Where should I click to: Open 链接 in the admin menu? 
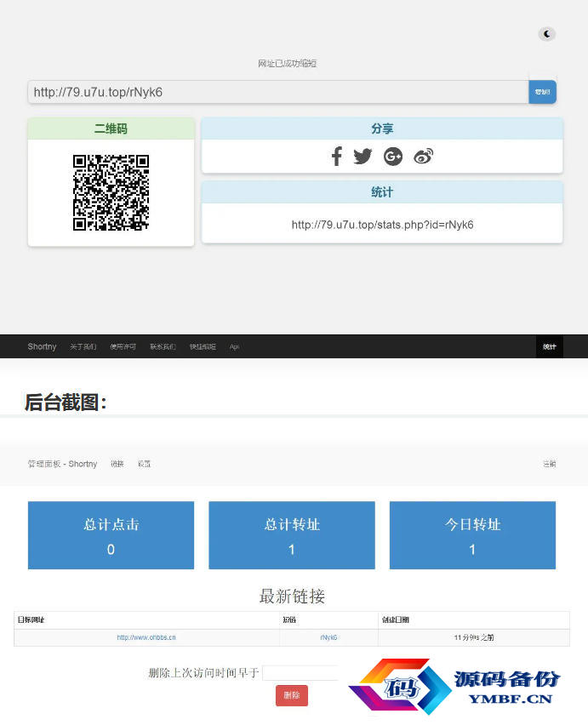pos(117,464)
